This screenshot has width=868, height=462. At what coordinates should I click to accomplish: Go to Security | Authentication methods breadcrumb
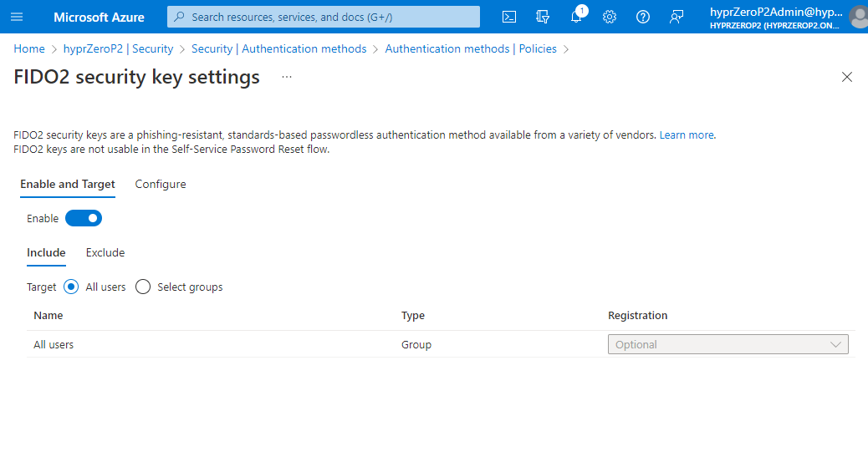[x=279, y=48]
